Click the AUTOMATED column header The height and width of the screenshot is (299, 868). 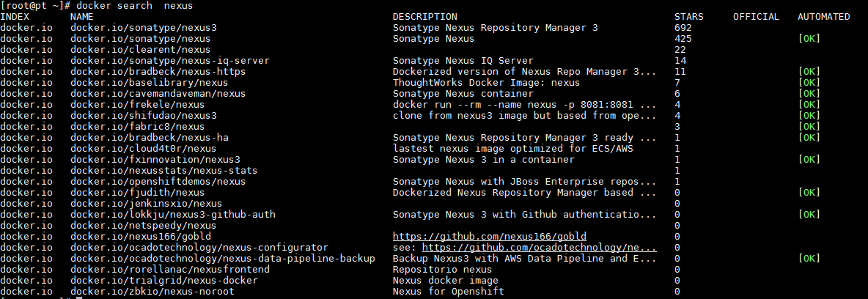click(x=823, y=17)
